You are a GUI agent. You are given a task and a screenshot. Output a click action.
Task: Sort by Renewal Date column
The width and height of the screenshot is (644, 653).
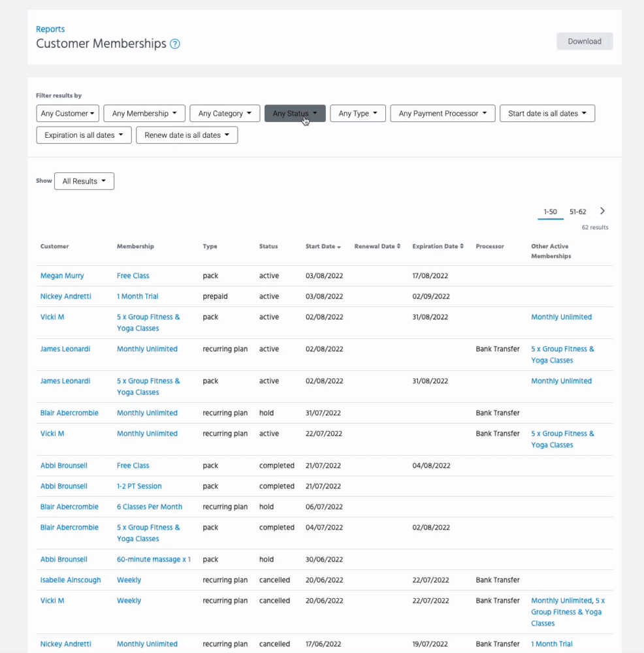coord(377,246)
